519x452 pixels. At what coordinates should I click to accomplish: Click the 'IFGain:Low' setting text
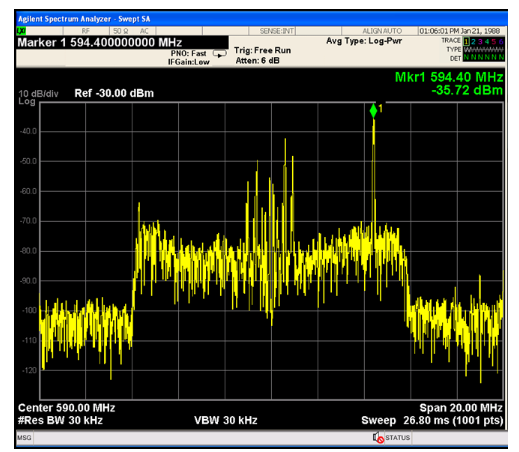pyautogui.click(x=188, y=62)
